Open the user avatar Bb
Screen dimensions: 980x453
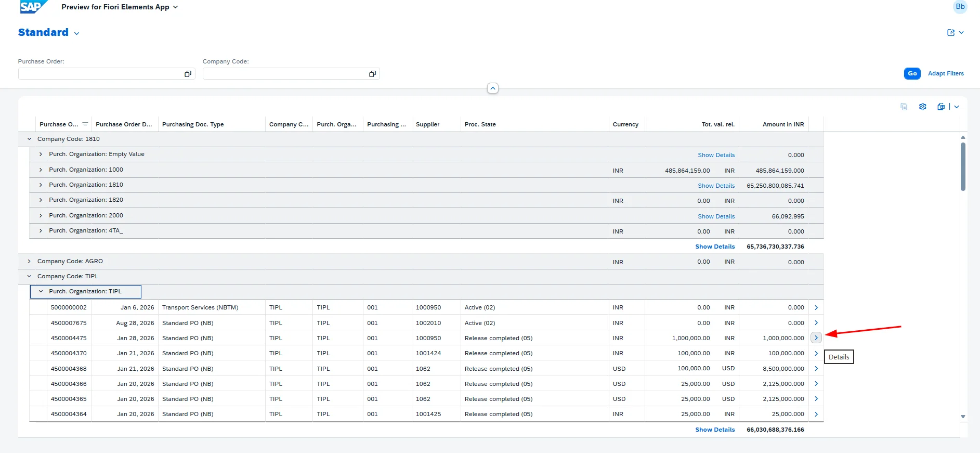click(960, 7)
